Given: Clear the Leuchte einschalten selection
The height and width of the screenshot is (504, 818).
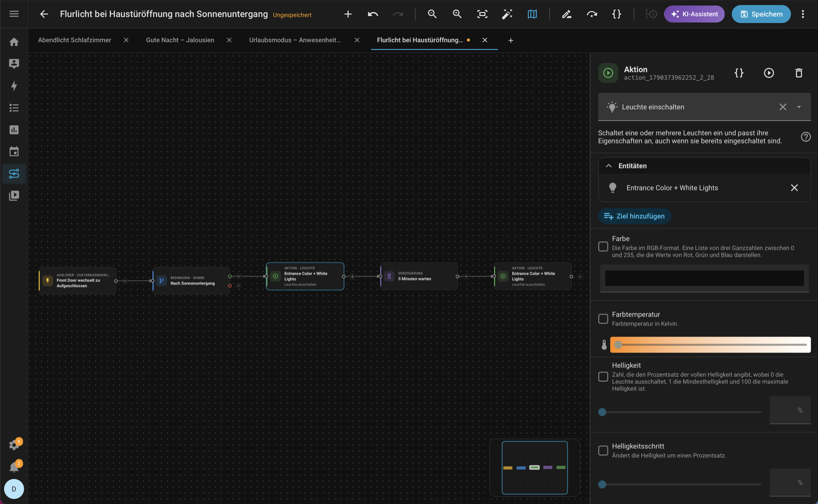Looking at the screenshot, I should coord(783,107).
